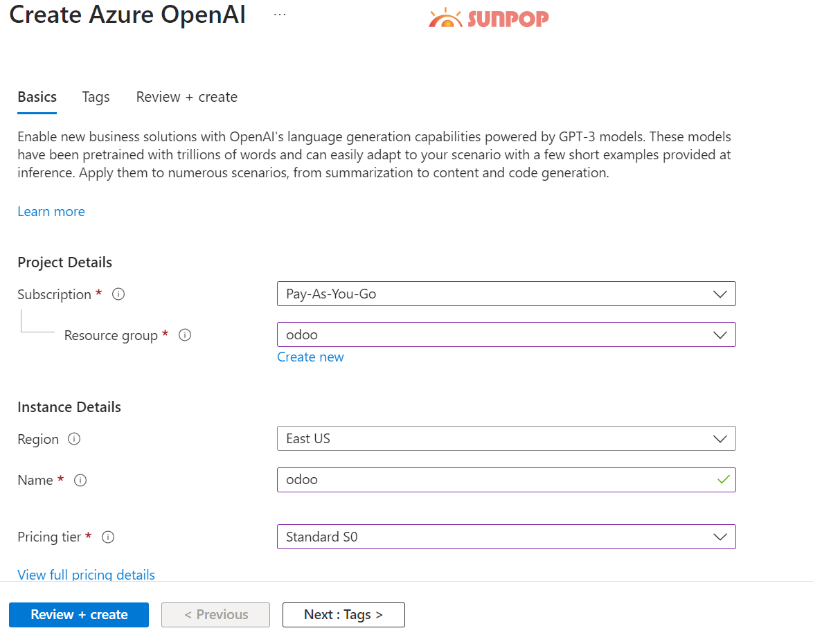Open View full pricing details
Screen dimensions: 813x644
[86, 575]
